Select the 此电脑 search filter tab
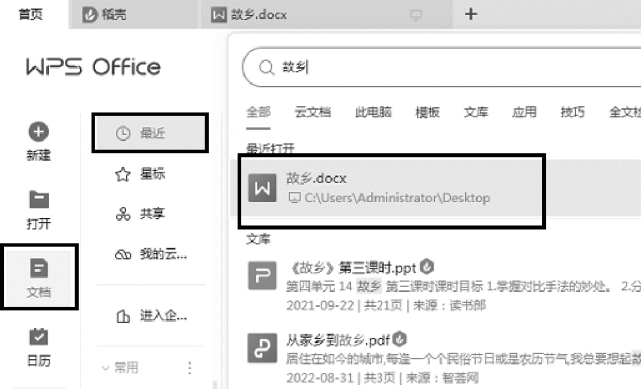 click(373, 112)
